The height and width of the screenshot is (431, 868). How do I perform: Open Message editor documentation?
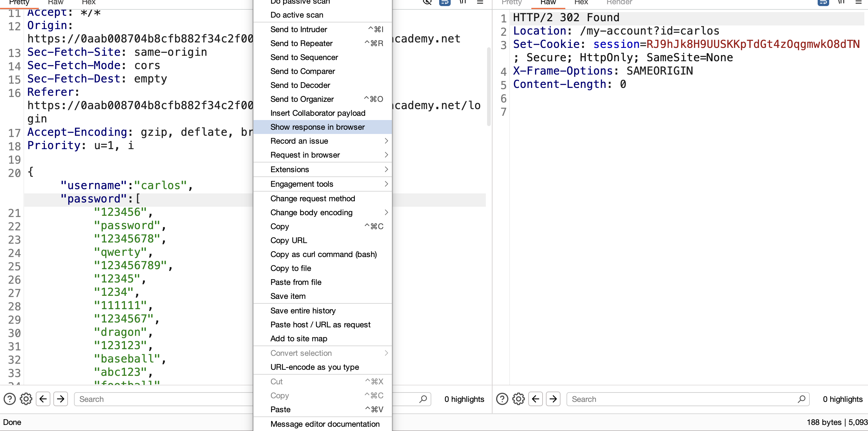pyautogui.click(x=323, y=424)
